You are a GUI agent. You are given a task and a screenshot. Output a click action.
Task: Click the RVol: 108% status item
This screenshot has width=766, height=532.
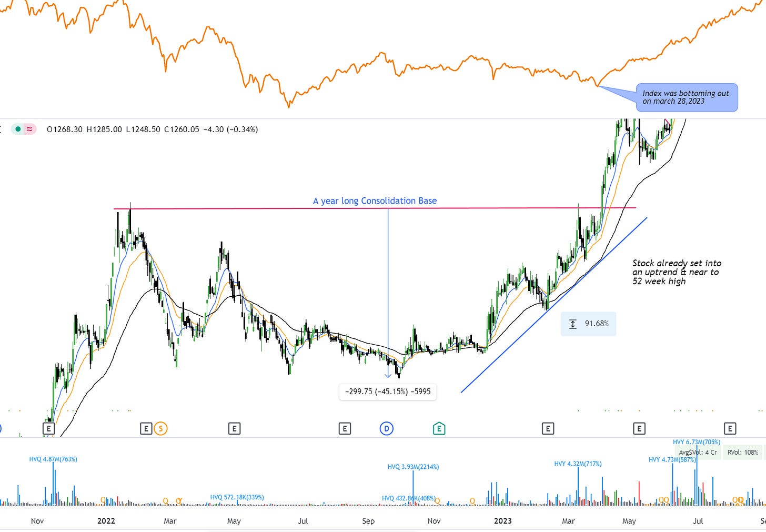point(742,452)
